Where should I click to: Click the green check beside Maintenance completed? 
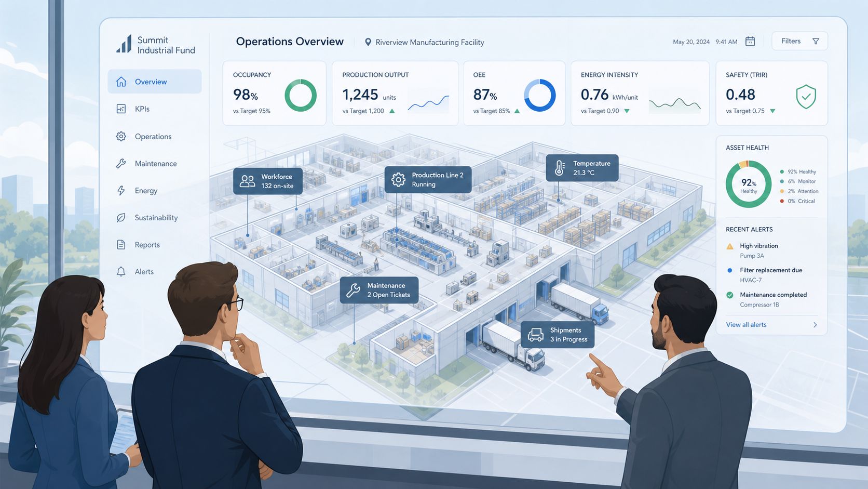(730, 295)
